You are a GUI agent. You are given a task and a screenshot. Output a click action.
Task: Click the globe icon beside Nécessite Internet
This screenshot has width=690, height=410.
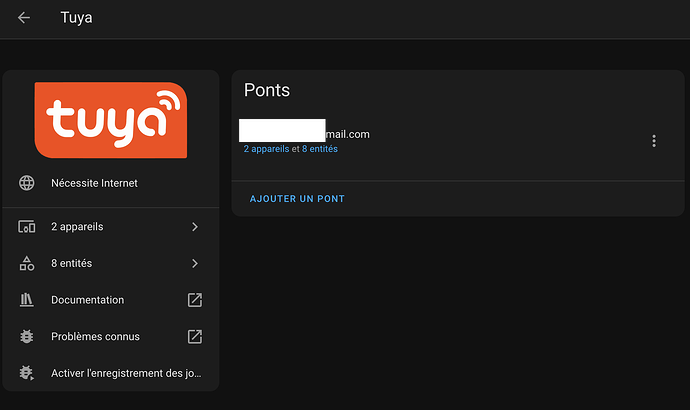coord(26,183)
